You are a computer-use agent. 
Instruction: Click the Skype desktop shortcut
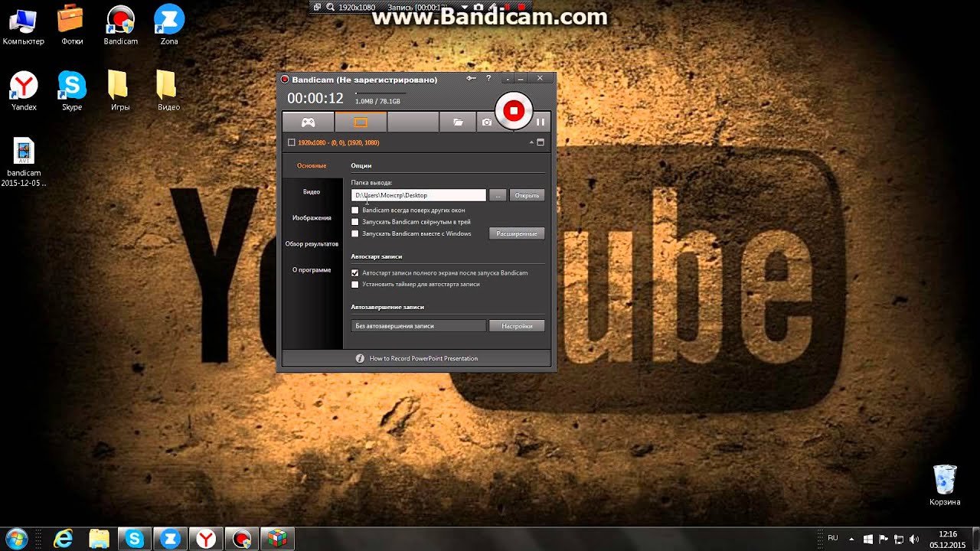pyautogui.click(x=72, y=91)
